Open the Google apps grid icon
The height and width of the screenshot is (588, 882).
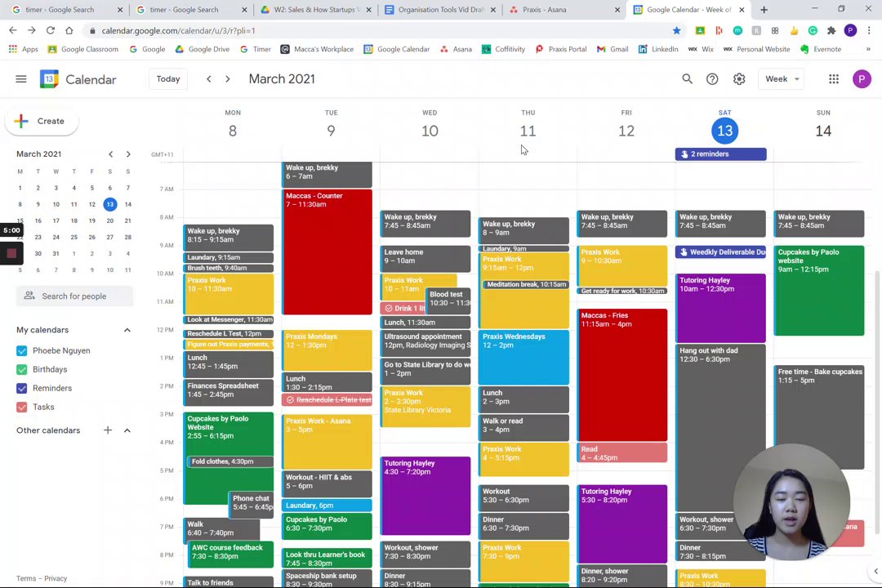[x=834, y=79]
